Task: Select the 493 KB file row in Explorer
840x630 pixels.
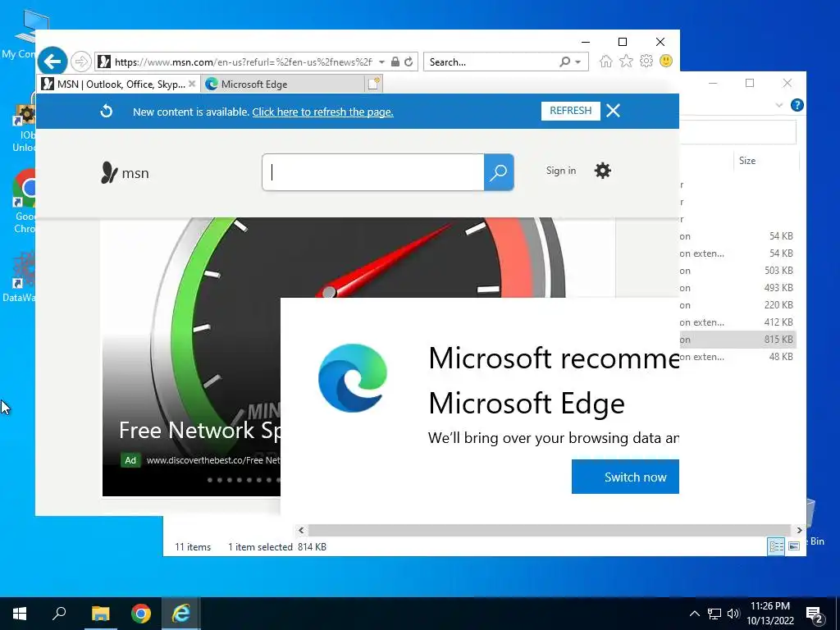Action: click(737, 288)
